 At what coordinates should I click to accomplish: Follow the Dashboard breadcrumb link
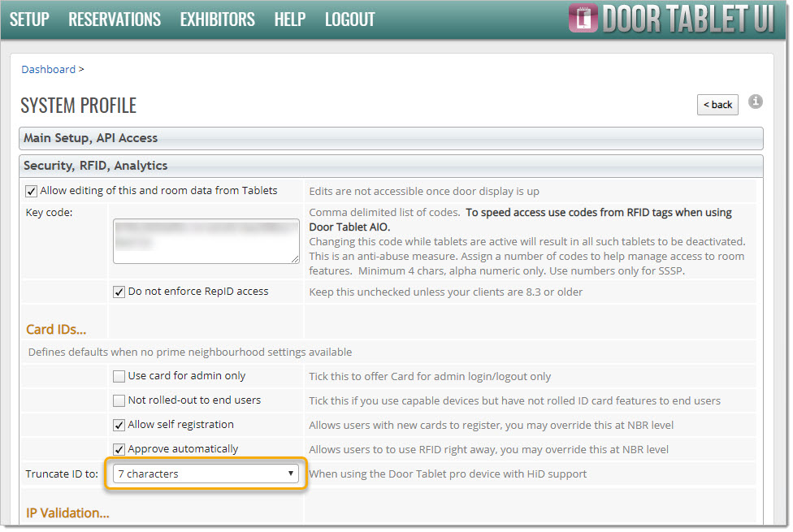point(48,70)
